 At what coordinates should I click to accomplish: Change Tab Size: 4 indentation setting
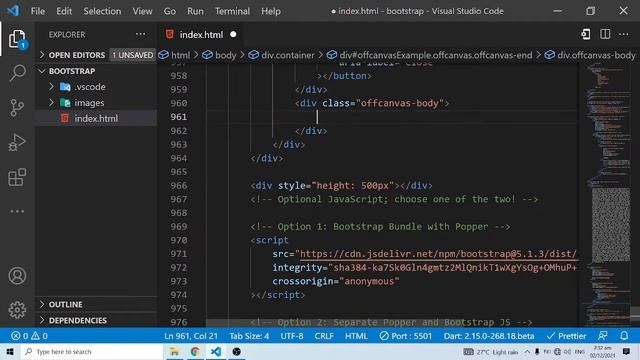[x=249, y=336]
